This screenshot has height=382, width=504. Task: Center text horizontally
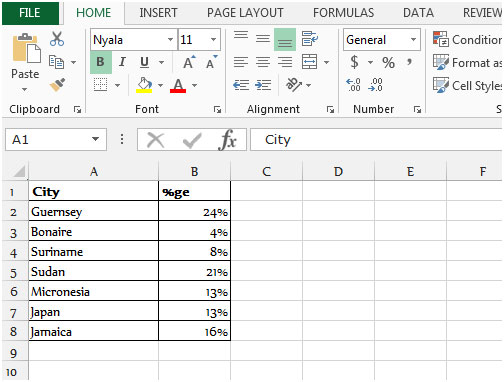click(263, 62)
